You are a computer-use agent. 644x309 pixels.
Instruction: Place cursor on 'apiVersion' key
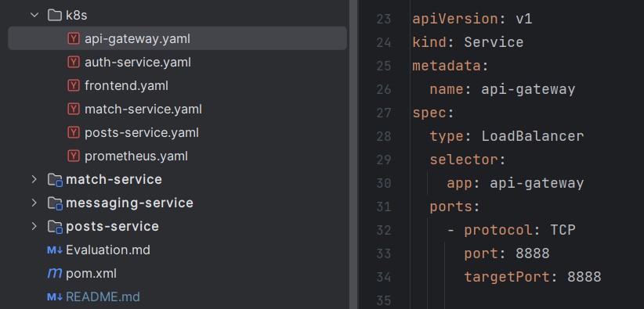(455, 20)
